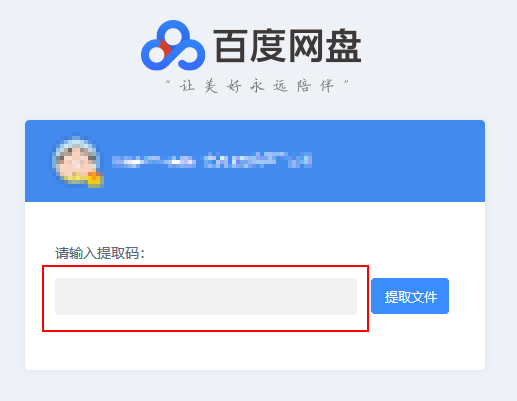This screenshot has height=401, width=517.
Task: Click the Baidu Netdisk cloud logo icon
Action: [173, 45]
